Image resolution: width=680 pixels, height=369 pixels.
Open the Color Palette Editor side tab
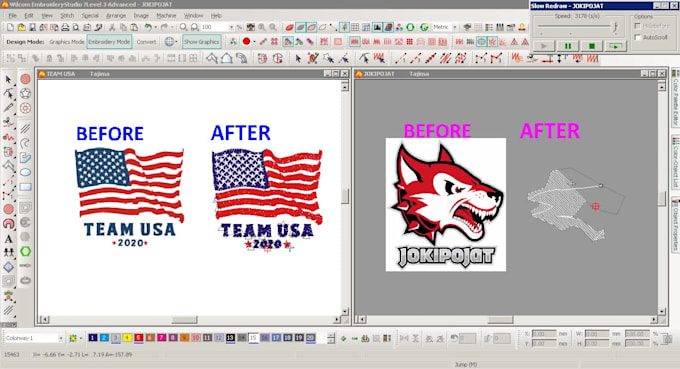point(676,98)
